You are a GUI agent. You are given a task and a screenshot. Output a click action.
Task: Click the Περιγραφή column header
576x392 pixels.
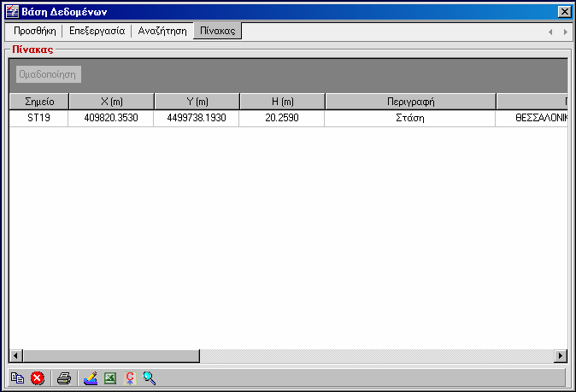coord(411,102)
